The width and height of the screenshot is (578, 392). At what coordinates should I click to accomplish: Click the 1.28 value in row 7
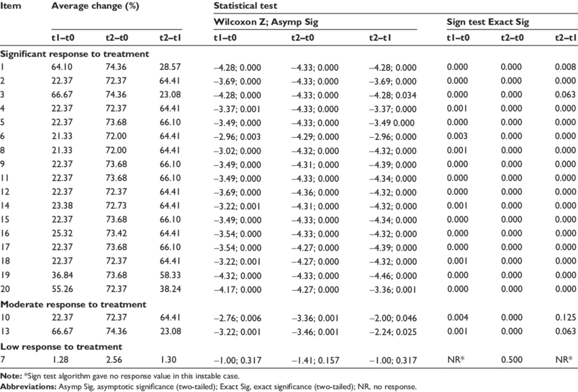coord(58,357)
